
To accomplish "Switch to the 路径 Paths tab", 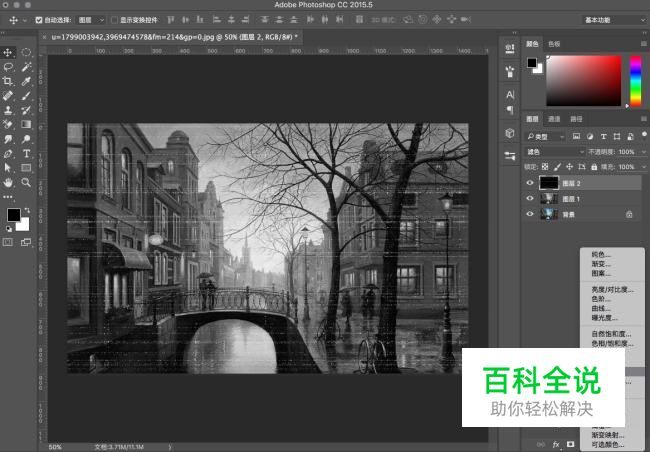I will tap(576, 119).
